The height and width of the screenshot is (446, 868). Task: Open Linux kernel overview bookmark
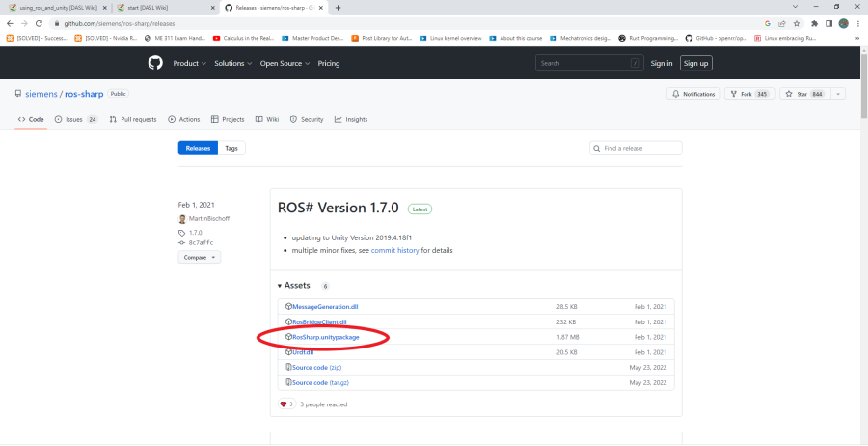click(x=450, y=39)
